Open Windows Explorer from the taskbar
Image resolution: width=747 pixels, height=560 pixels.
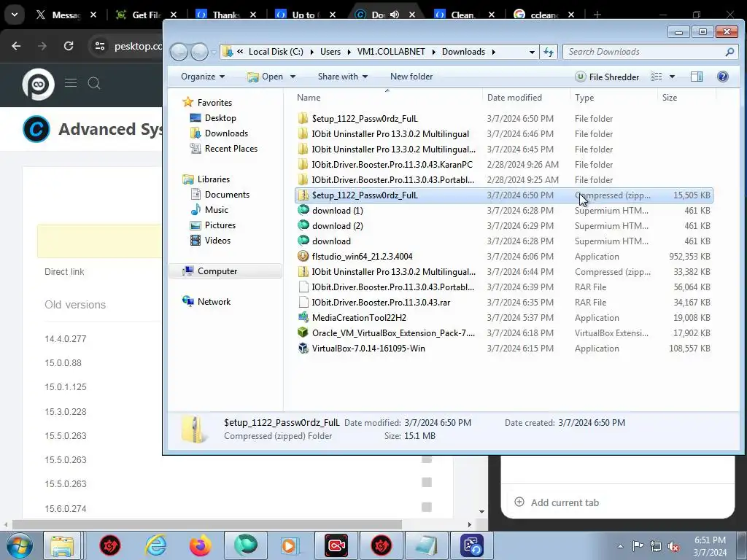pyautogui.click(x=63, y=545)
